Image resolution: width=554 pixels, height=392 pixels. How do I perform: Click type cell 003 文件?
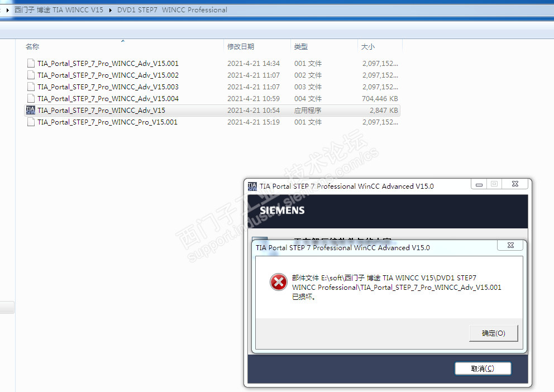coord(308,87)
